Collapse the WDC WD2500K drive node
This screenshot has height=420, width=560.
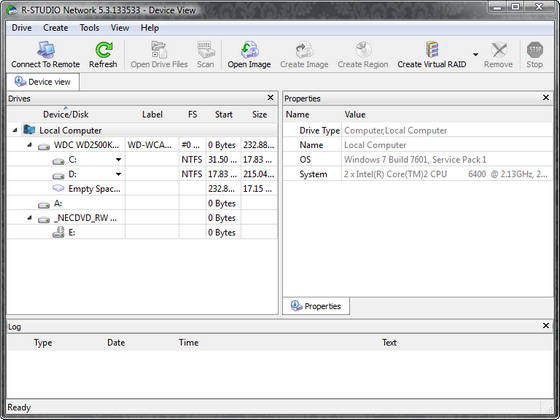point(30,145)
